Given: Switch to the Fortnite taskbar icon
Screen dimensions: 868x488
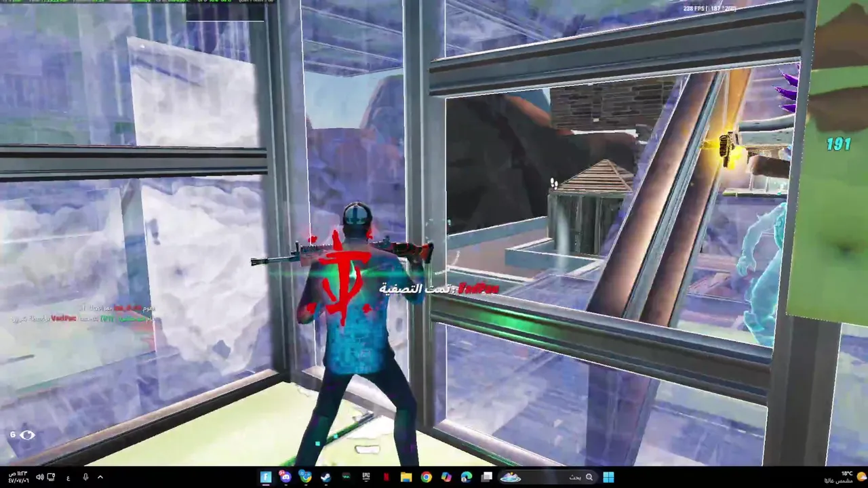Looking at the screenshot, I should [266, 477].
